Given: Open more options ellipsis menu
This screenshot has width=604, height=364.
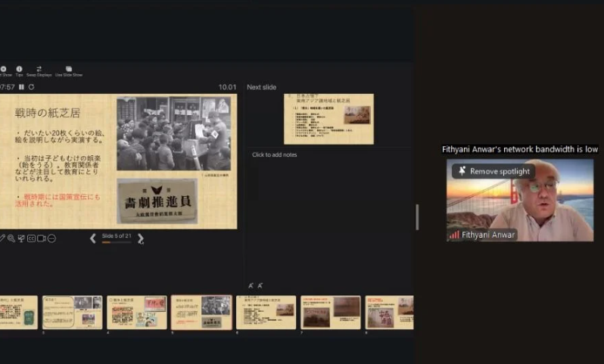Looking at the screenshot, I should click(x=51, y=238).
